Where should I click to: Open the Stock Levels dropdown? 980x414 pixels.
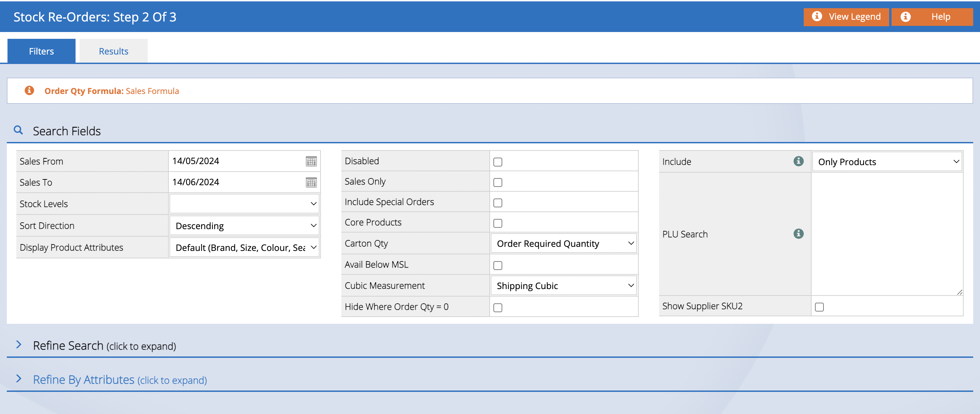pyautogui.click(x=244, y=204)
